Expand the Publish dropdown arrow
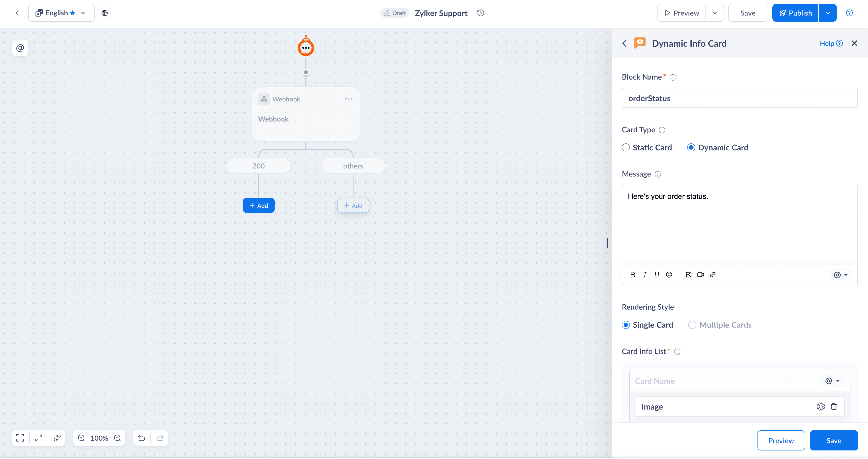Screen dimensions: 868x459 [x=828, y=13]
